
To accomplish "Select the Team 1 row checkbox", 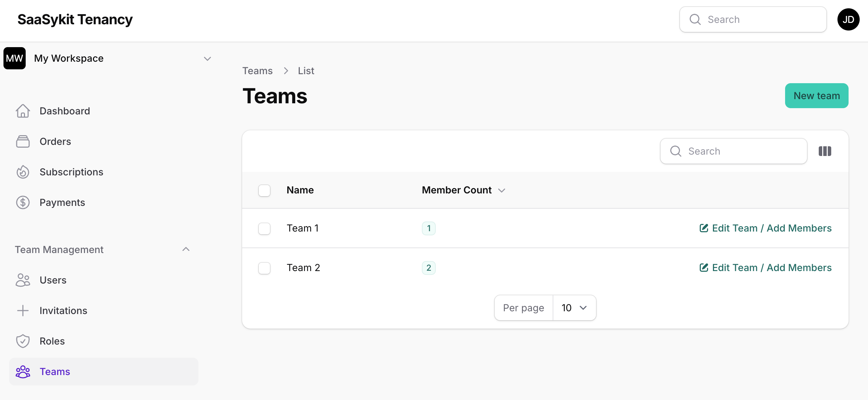I will (264, 228).
